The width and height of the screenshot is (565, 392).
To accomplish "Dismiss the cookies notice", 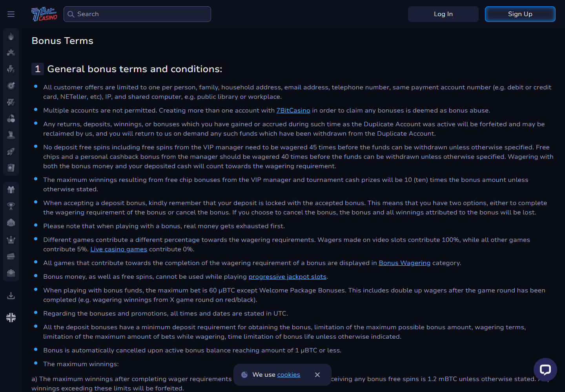I will (x=317, y=375).
